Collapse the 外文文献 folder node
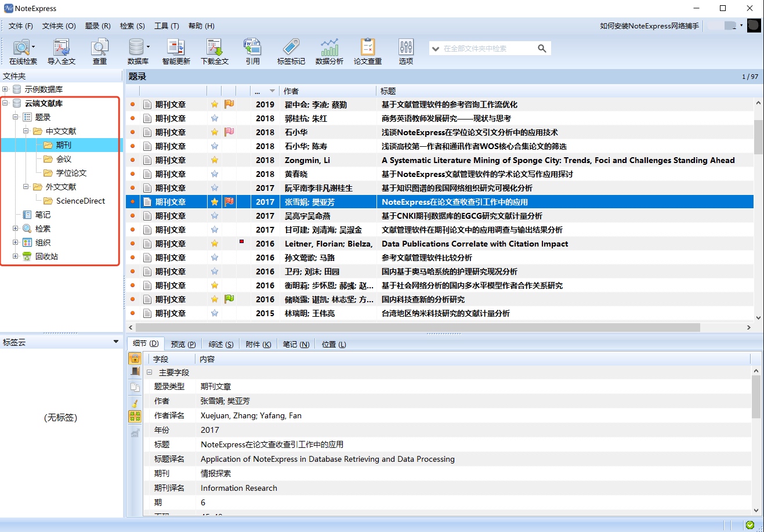764x532 pixels. click(26, 187)
